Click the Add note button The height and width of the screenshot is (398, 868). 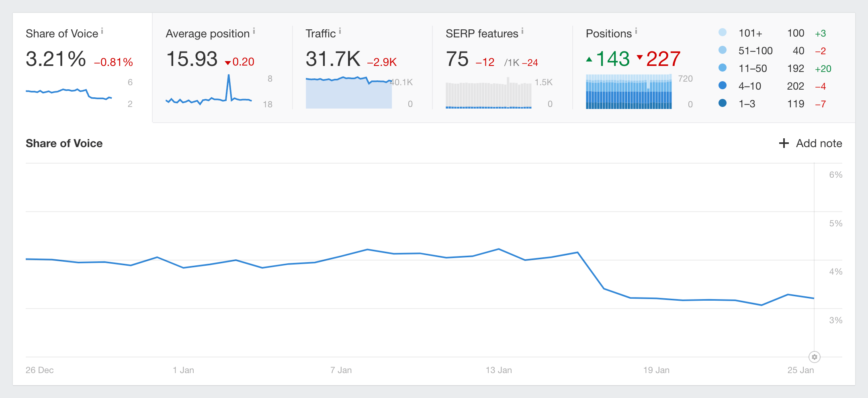click(x=811, y=143)
